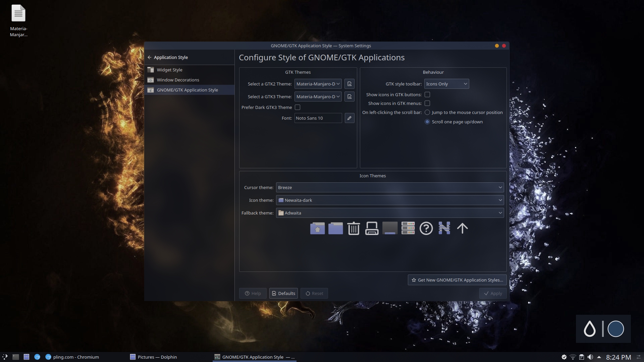644x362 pixels.
Task: Select Widget Style in sidebar
Action: [x=190, y=70]
